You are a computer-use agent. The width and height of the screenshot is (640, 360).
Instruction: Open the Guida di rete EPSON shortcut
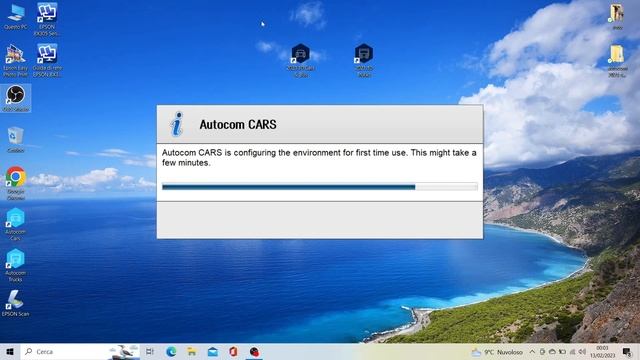[x=47, y=60]
